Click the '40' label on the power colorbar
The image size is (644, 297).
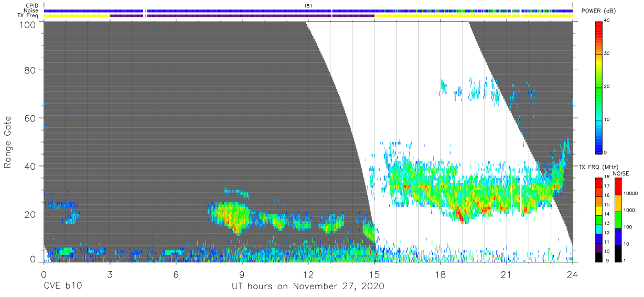tap(607, 21)
